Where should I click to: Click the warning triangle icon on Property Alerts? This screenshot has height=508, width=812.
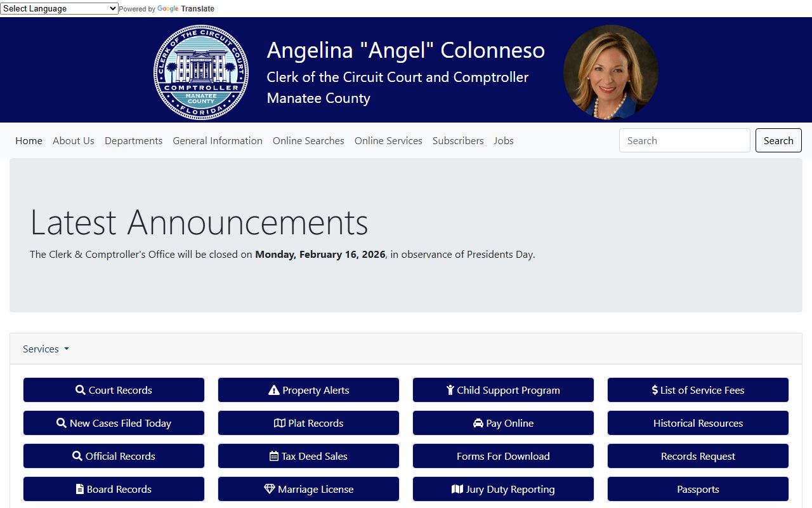tap(274, 390)
